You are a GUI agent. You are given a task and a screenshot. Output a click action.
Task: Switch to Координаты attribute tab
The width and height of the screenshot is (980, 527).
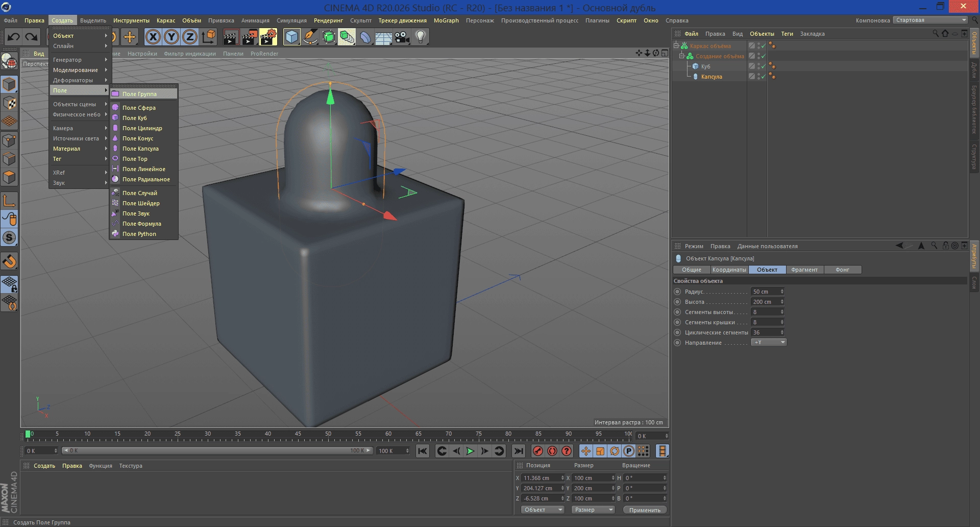tap(729, 270)
